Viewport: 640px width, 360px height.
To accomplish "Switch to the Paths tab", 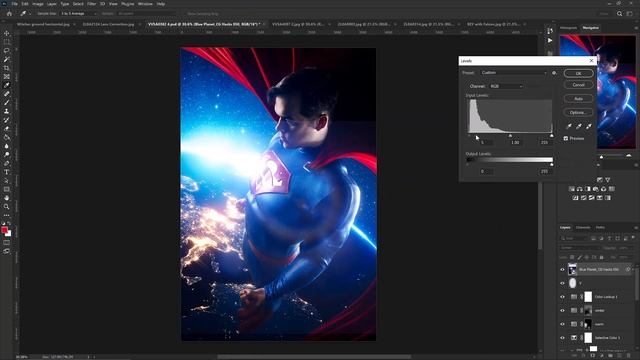I will pos(600,227).
